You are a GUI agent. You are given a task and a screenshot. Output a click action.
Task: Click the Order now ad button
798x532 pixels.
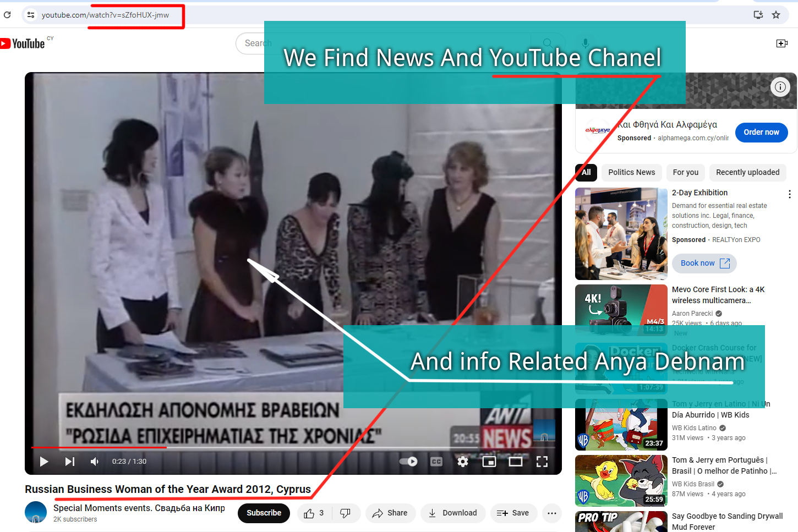tap(761, 133)
